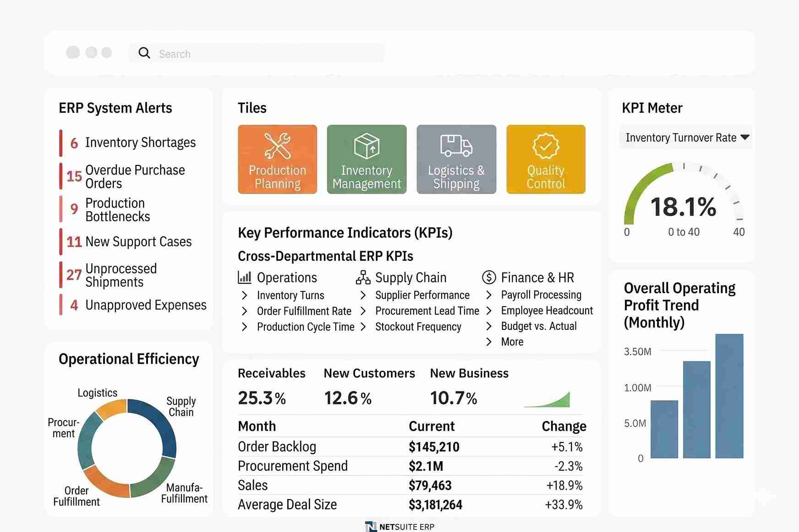Image resolution: width=799 pixels, height=532 pixels.
Task: Click the box icon on Inventory Management
Action: point(367,146)
